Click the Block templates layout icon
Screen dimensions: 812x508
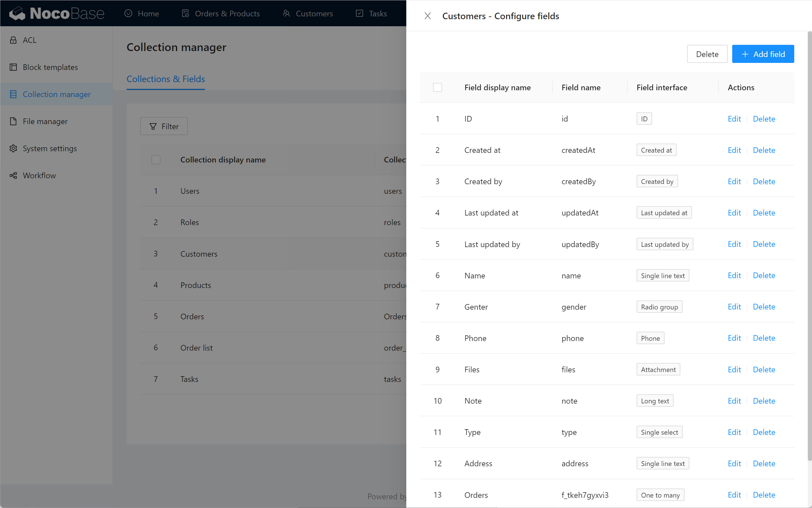click(13, 67)
